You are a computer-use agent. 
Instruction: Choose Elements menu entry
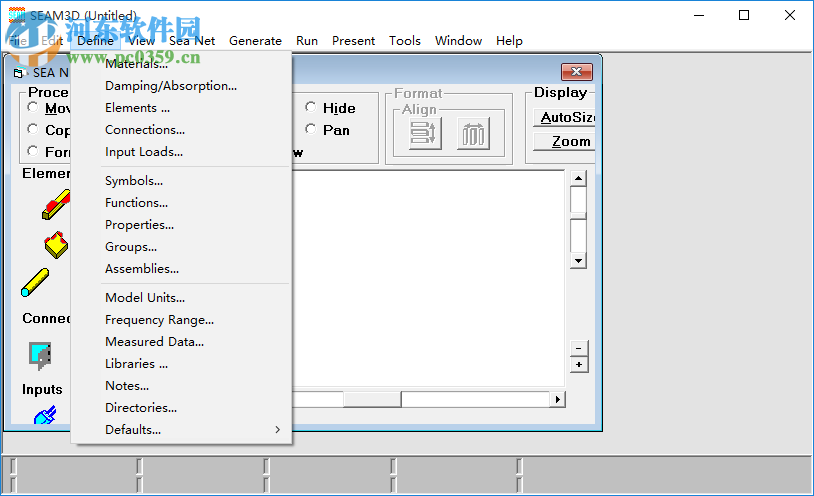pyautogui.click(x=181, y=108)
